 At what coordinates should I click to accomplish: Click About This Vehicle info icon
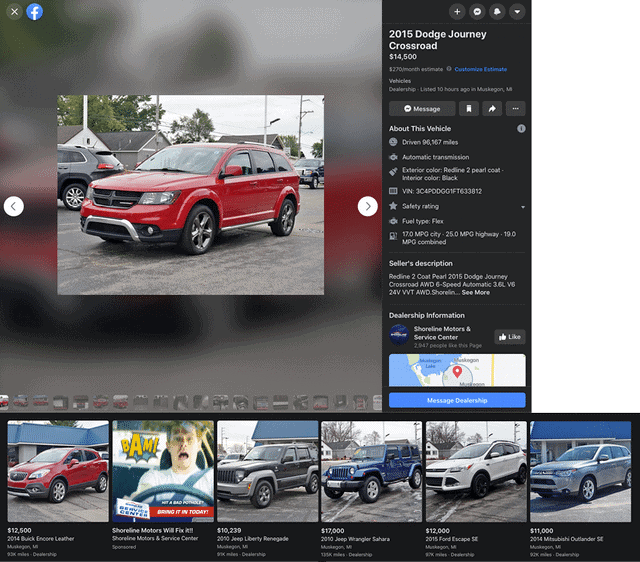pos(521,129)
